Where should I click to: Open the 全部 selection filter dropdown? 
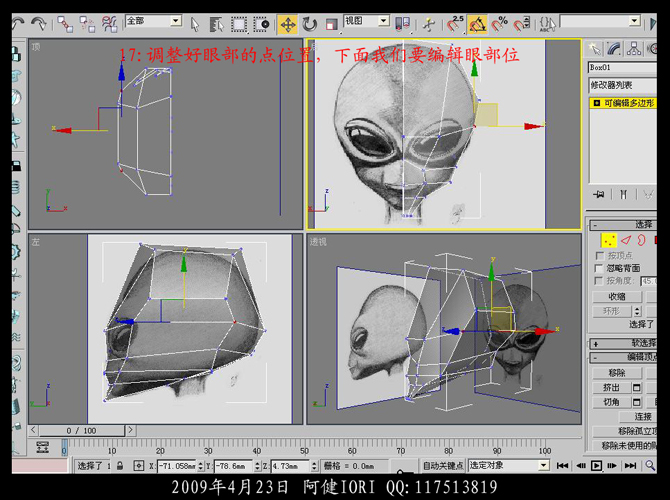[x=154, y=21]
